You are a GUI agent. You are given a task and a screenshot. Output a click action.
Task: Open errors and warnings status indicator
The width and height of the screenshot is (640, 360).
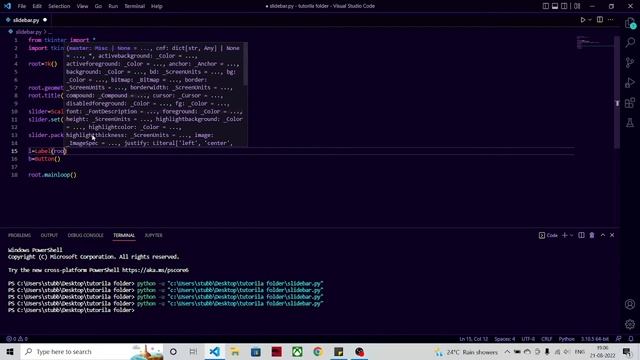17,339
